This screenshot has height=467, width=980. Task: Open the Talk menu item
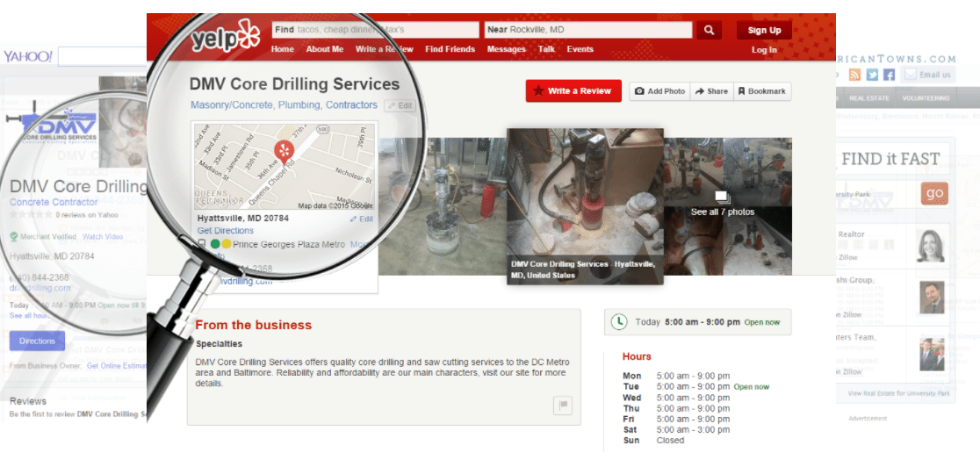(x=546, y=49)
